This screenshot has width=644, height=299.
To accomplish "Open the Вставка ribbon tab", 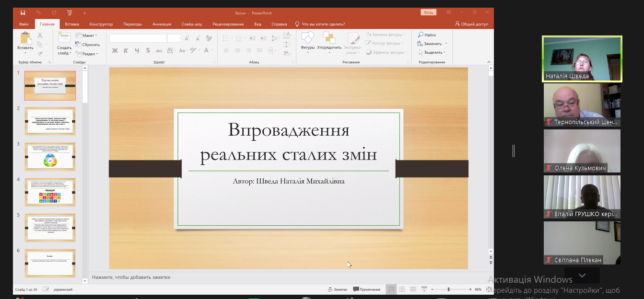I will (72, 24).
